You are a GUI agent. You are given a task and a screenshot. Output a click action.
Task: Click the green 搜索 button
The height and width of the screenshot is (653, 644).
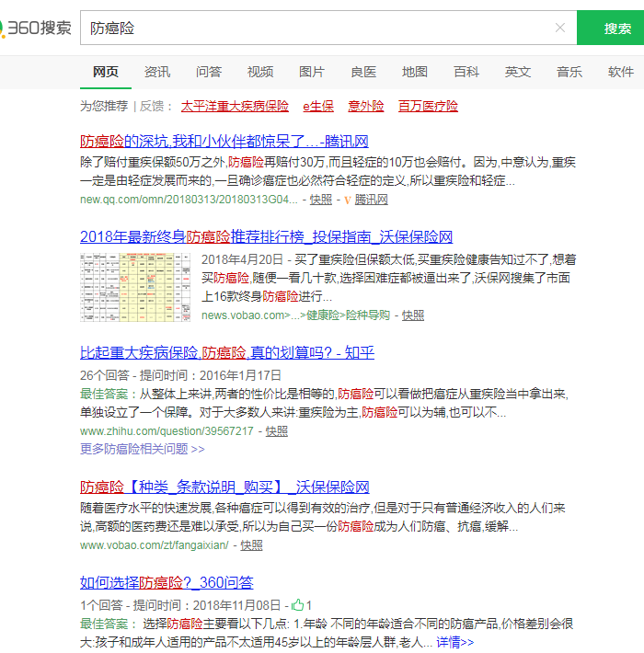(x=610, y=28)
